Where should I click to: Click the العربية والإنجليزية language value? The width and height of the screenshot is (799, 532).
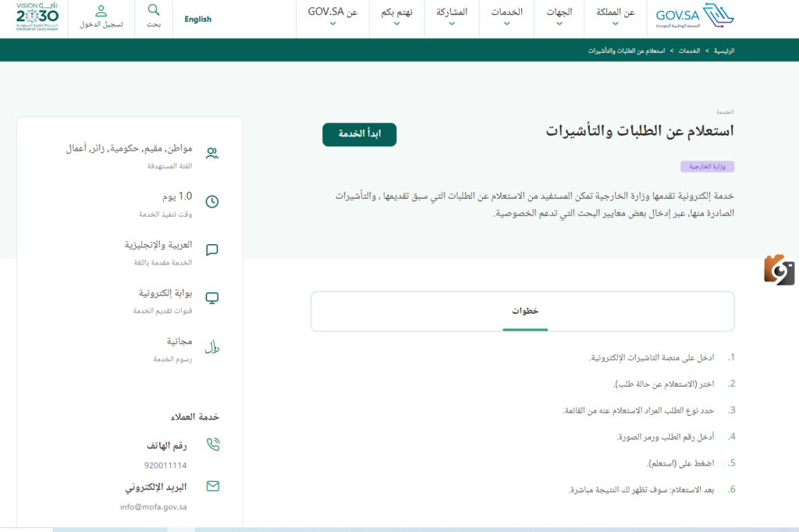[158, 245]
